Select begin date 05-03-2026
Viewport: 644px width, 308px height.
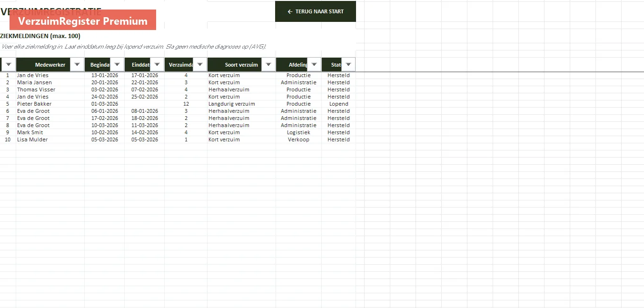click(105, 139)
